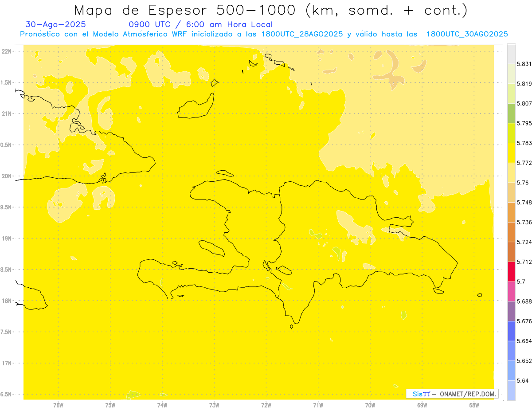The height and width of the screenshot is (411, 532).
Task: Click the "70W" longitude label
Action: pos(370,406)
